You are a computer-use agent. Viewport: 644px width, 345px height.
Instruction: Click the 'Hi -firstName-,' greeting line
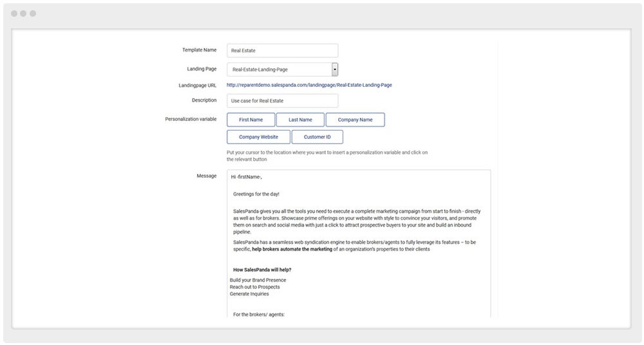(x=247, y=177)
